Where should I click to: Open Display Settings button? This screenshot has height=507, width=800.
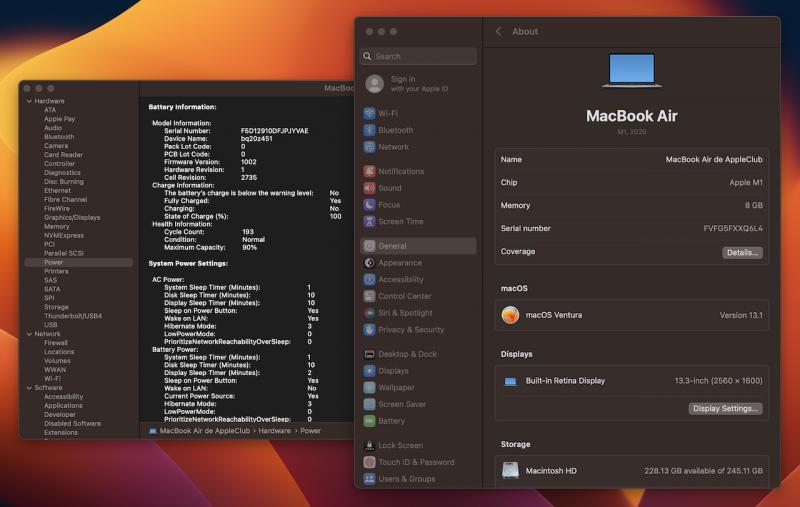coord(725,409)
